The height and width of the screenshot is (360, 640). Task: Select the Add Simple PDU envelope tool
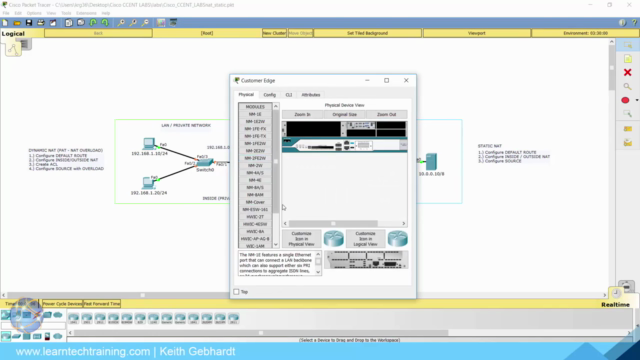(x=627, y=129)
